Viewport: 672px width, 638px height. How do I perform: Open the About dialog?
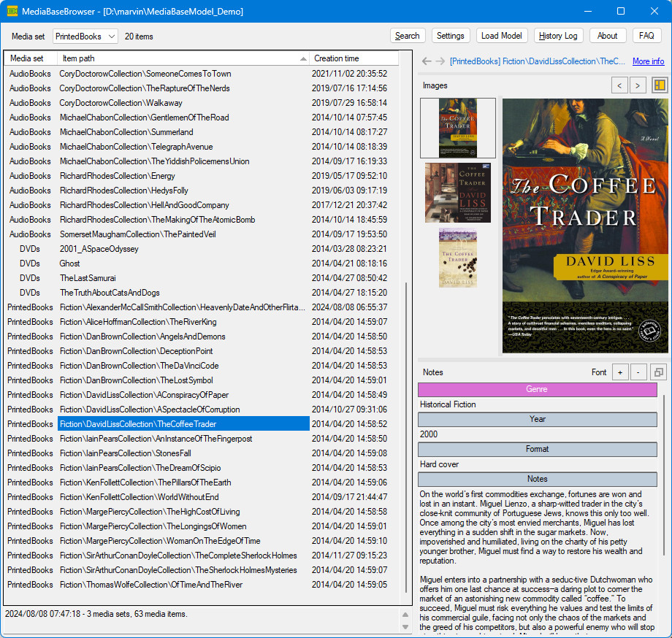point(607,36)
